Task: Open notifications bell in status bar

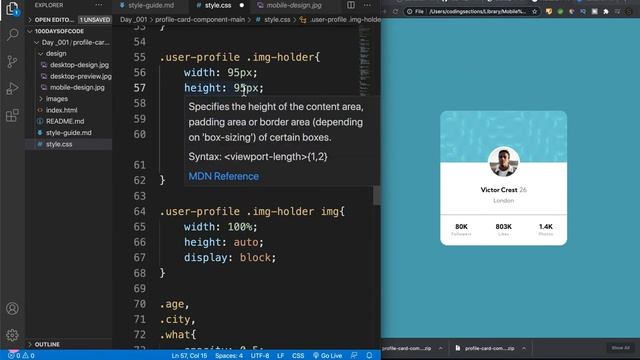Action: pyautogui.click(x=369, y=356)
